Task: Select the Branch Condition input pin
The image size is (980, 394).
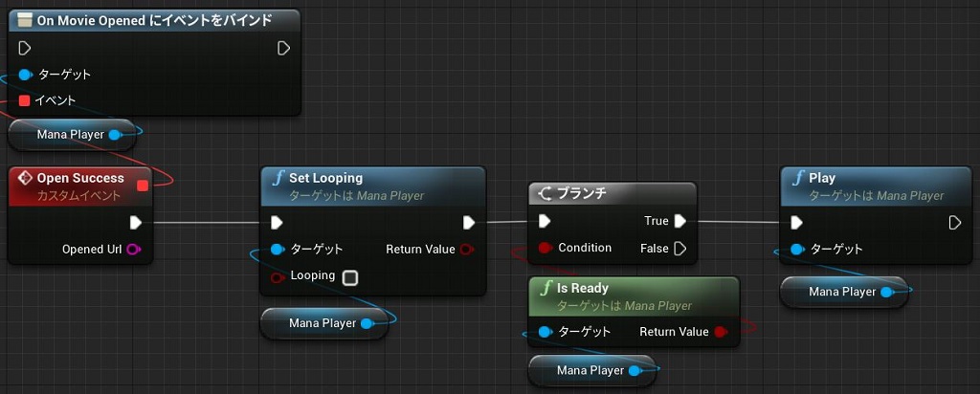Action: tap(545, 248)
